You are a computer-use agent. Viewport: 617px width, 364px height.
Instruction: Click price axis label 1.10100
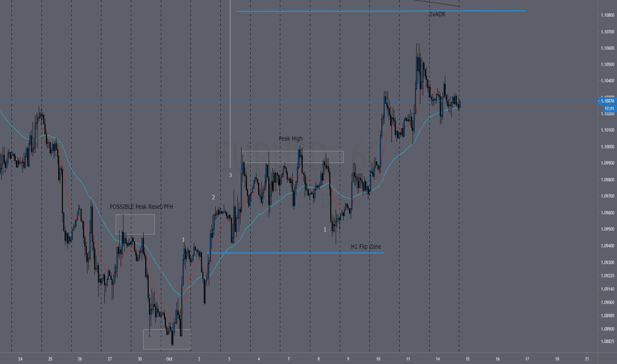(x=608, y=130)
